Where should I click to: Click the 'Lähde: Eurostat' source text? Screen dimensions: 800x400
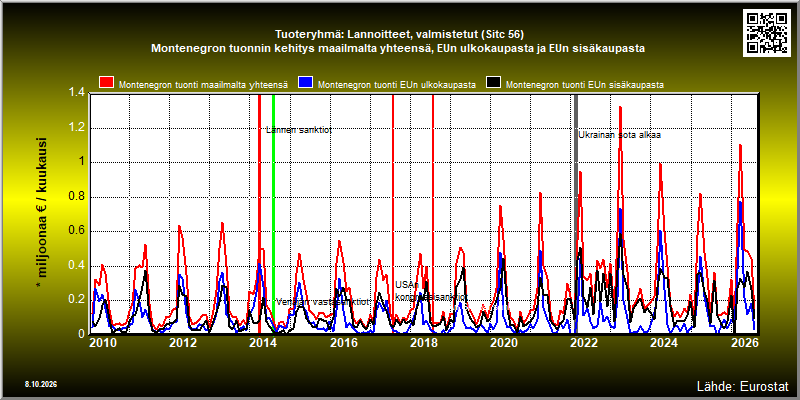(x=742, y=385)
